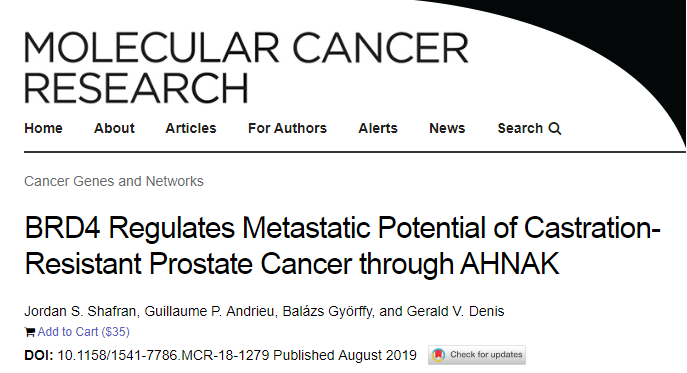Click author Balázs Győrffy
Screen dimensions: 687x373
(x=328, y=311)
